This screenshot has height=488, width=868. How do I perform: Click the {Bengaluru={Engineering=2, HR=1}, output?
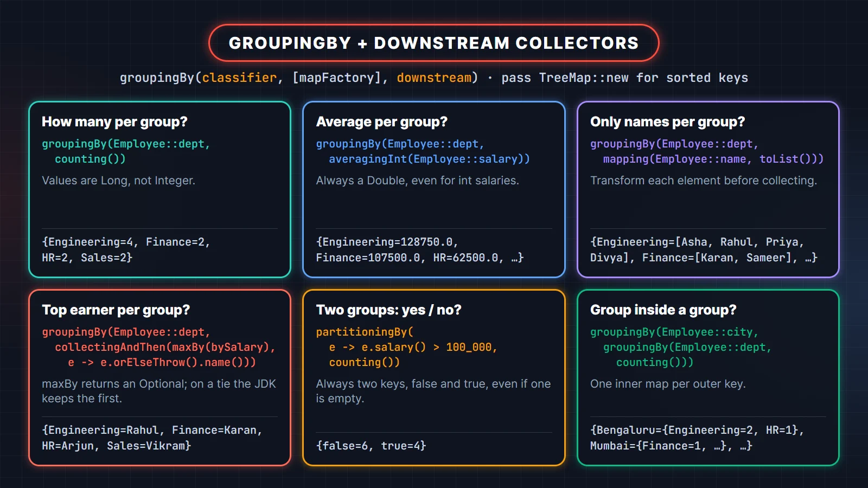coord(697,430)
